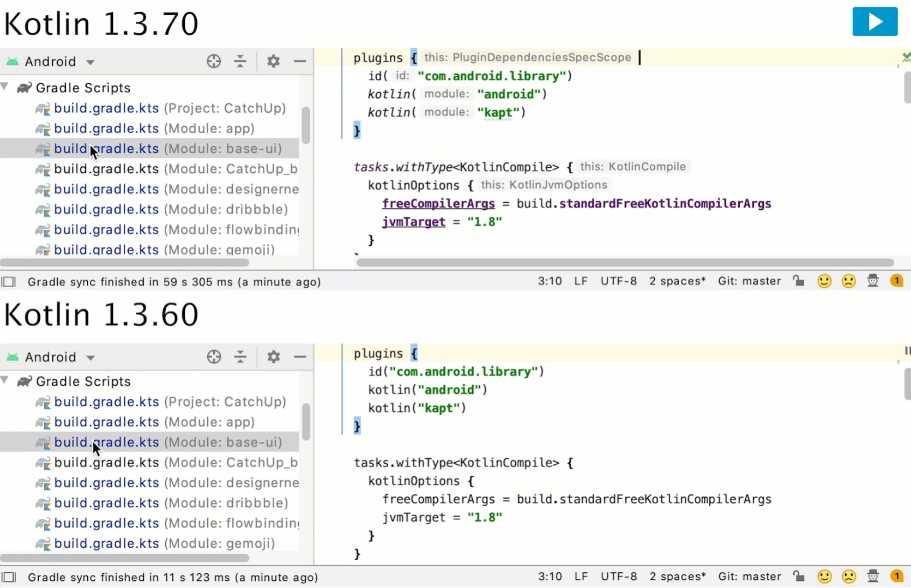Hide the Android project tool window
Viewport: 911px width, 588px height.
click(299, 61)
